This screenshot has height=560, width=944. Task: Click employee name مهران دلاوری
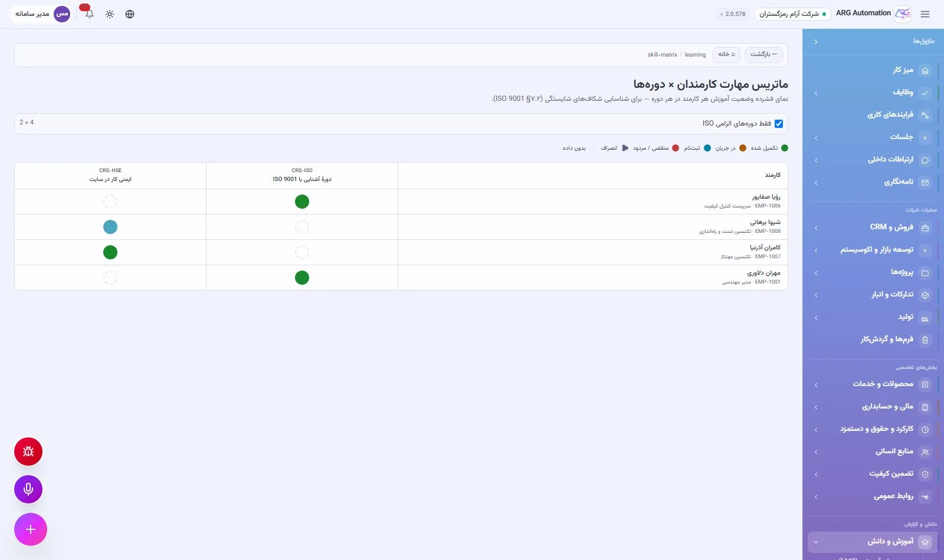[763, 273]
